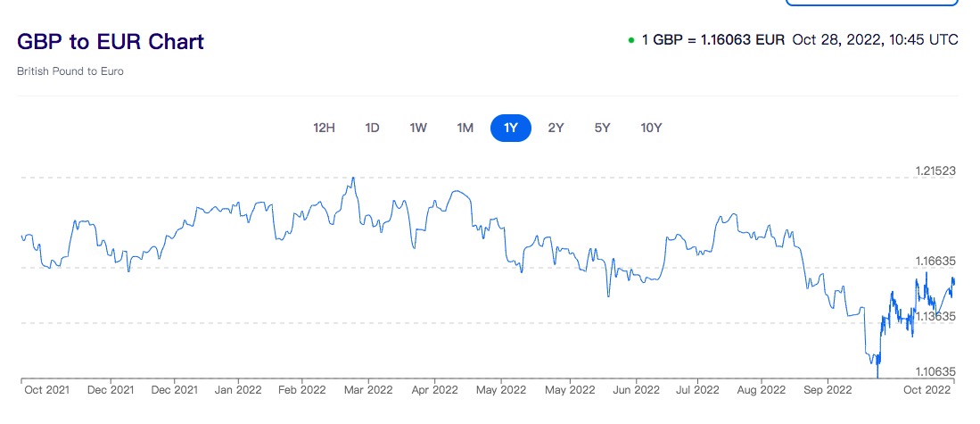Click the Jul 2022 x-axis label
The height and width of the screenshot is (424, 980).
[696, 390]
